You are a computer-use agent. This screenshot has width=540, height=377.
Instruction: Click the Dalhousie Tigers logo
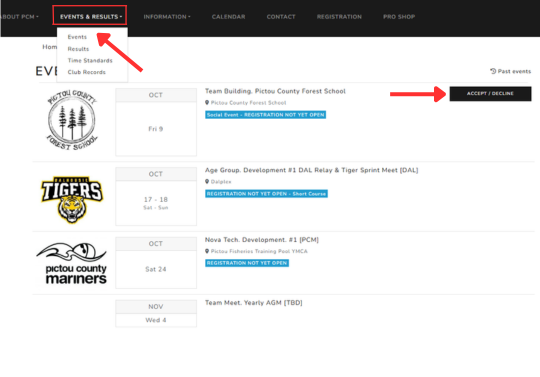72,199
